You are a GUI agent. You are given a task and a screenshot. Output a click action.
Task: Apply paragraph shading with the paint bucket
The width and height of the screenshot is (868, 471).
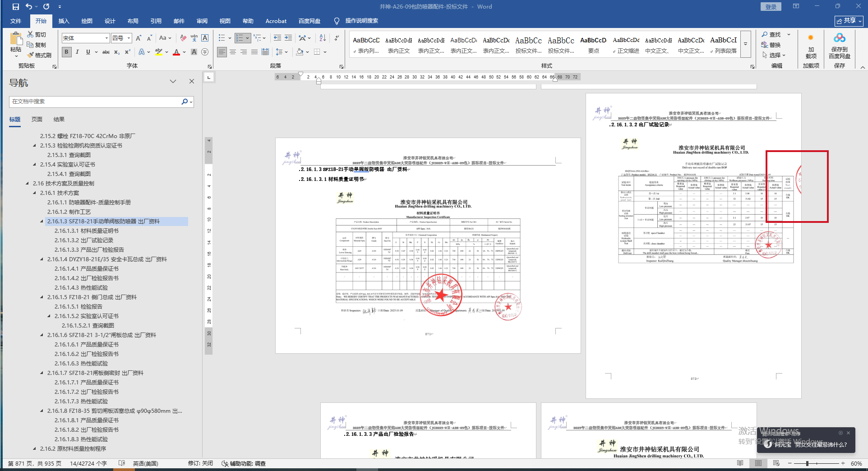[x=300, y=52]
